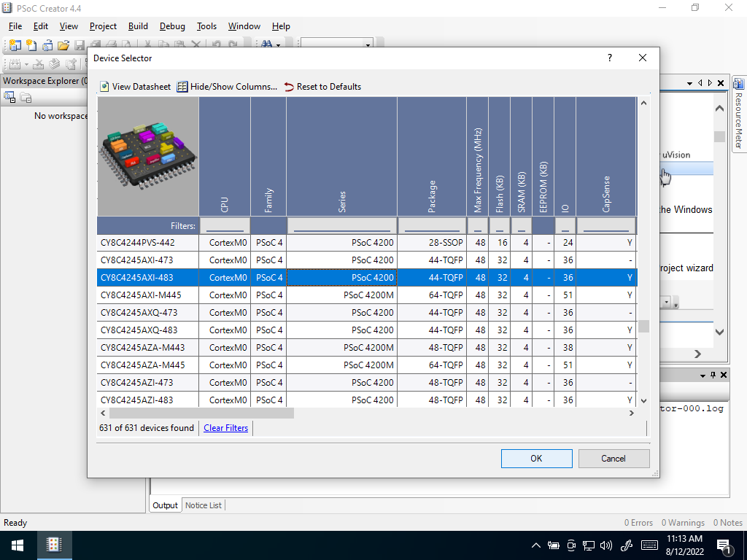747x560 pixels.
Task: Click the OK button
Action: click(536, 458)
